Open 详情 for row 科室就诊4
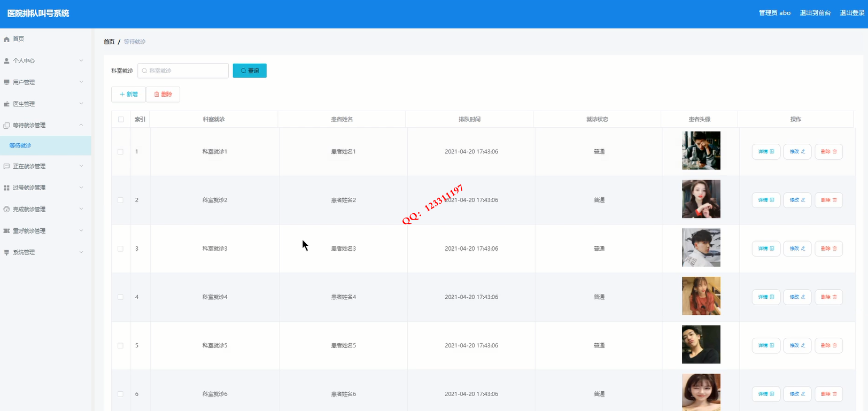 point(766,297)
